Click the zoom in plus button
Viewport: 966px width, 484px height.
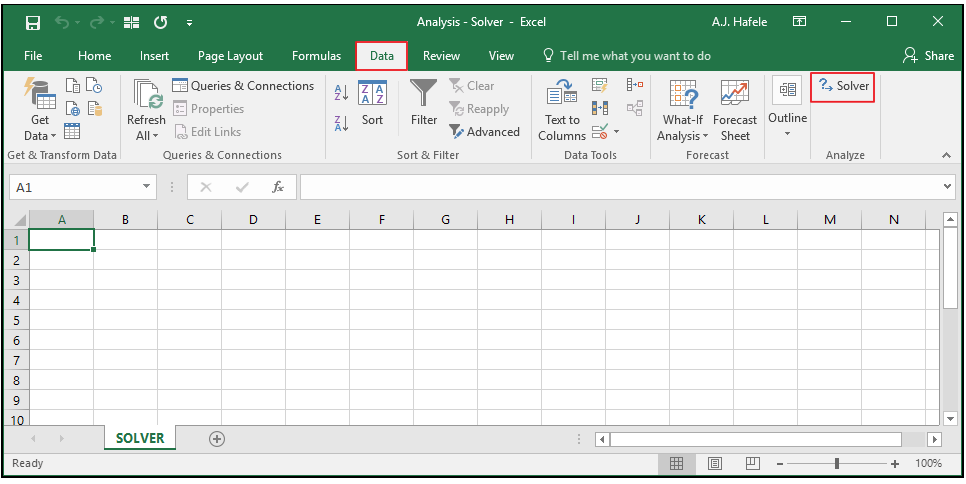click(x=895, y=464)
